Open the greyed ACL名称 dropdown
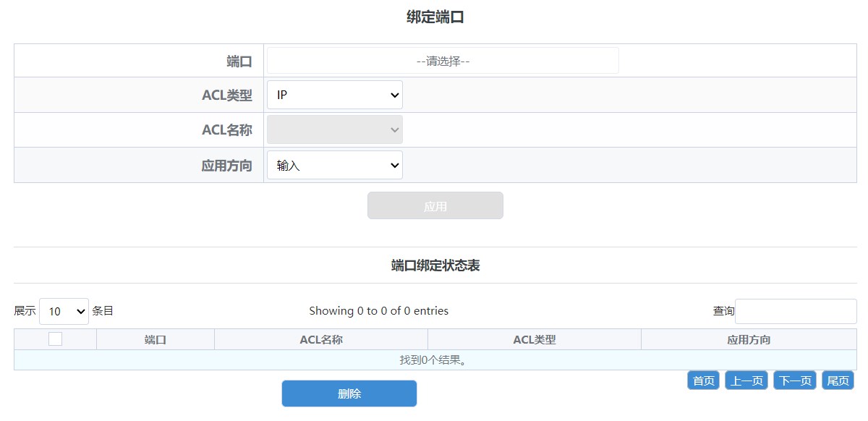 [x=335, y=129]
